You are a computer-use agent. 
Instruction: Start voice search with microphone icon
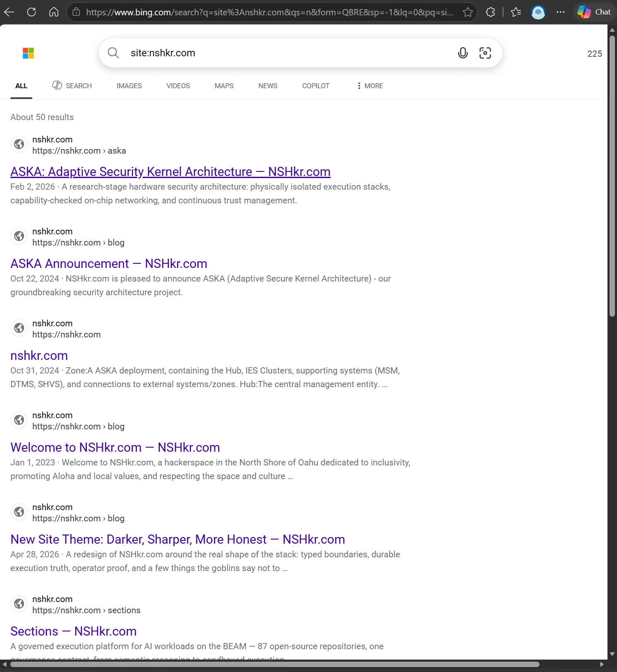click(463, 53)
